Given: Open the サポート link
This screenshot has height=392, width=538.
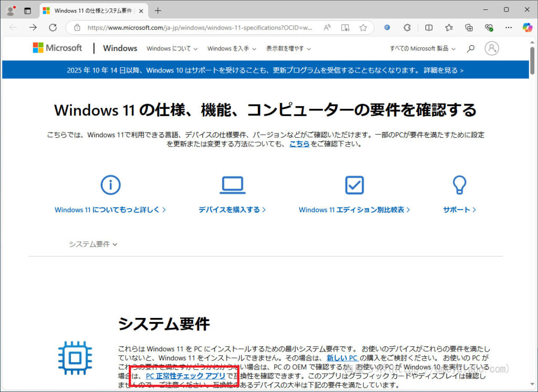Looking at the screenshot, I should (x=459, y=210).
